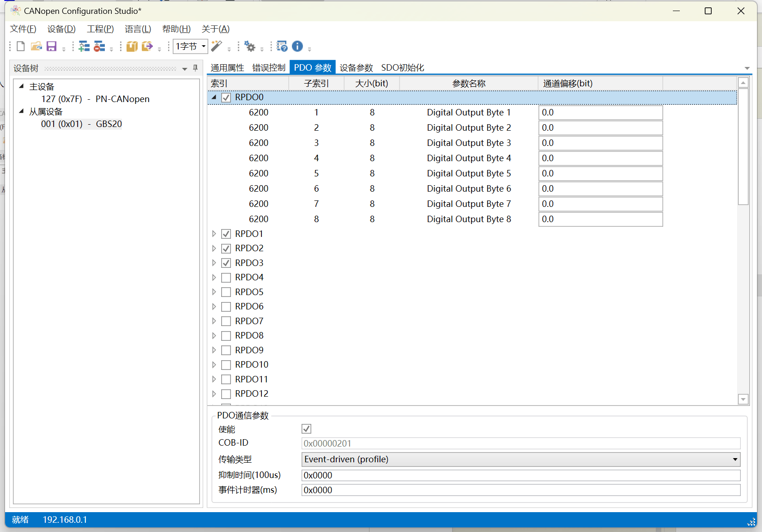The width and height of the screenshot is (762, 532).
Task: Open the help document icon
Action: pyautogui.click(x=282, y=46)
